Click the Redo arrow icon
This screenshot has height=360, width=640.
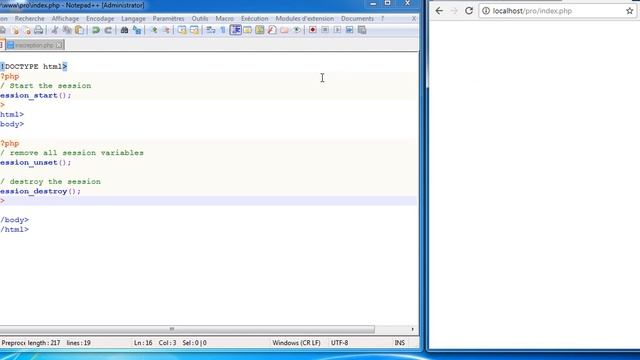point(108,30)
